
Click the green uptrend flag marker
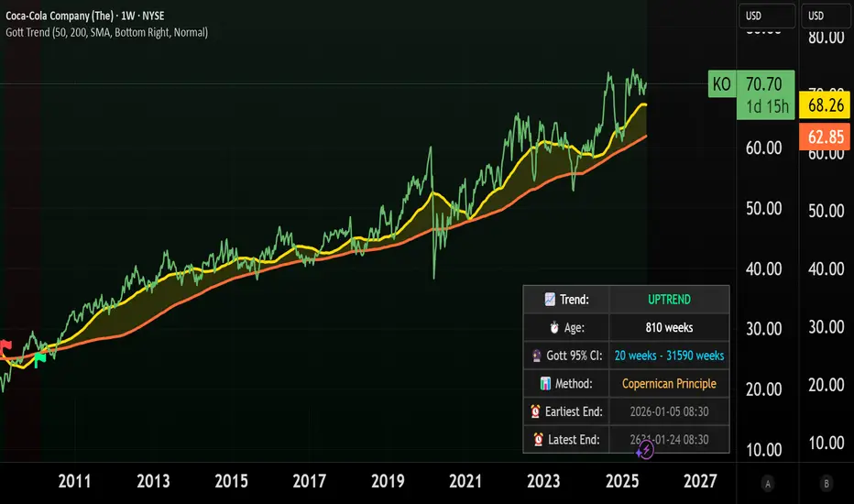39,359
